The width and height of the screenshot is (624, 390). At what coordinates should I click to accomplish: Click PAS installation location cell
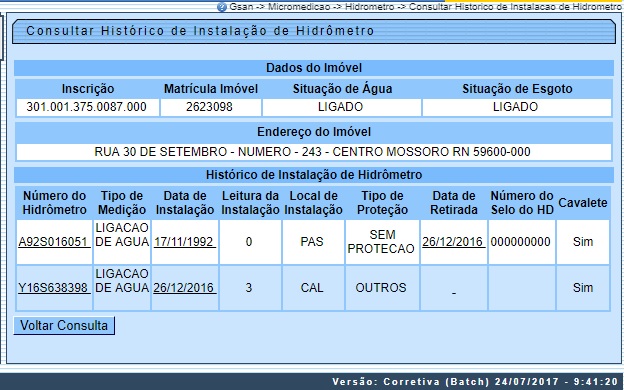[x=312, y=242]
